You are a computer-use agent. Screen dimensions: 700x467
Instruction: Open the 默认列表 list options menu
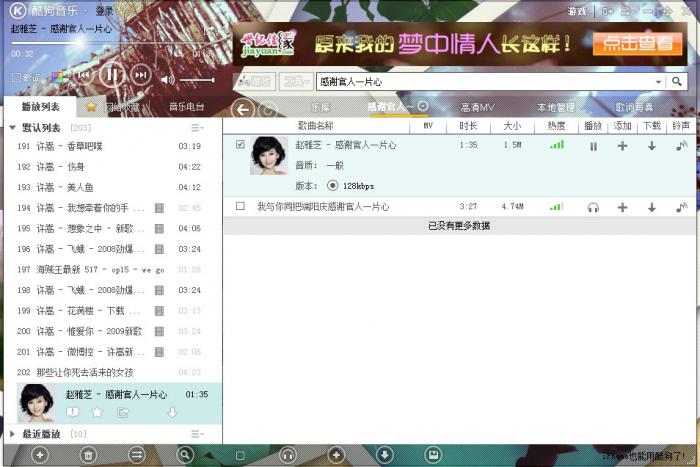[x=197, y=128]
